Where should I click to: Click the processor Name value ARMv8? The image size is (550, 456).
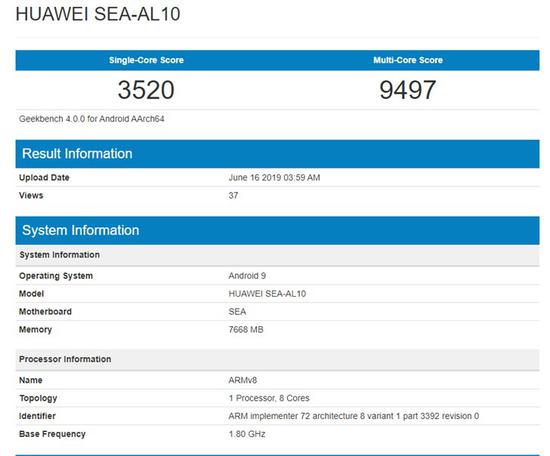coord(243,380)
